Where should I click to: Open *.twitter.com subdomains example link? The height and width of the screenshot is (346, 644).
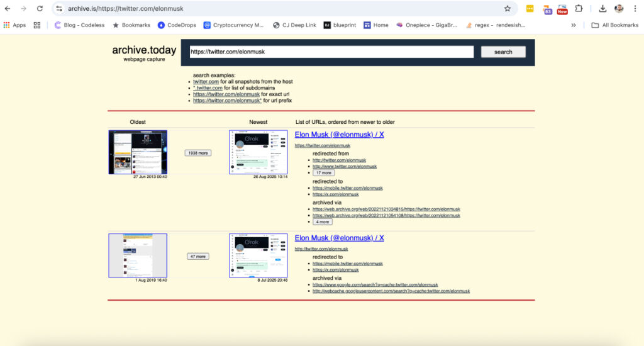tap(208, 88)
